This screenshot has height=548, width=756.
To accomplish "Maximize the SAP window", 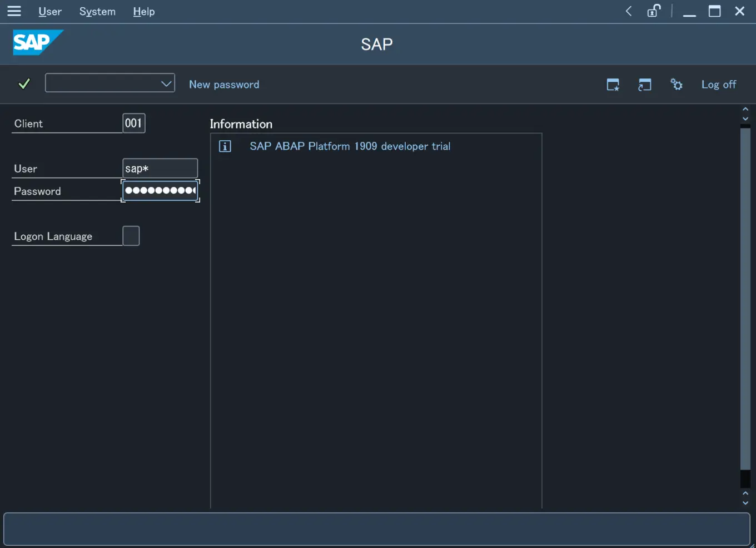I will (x=715, y=11).
